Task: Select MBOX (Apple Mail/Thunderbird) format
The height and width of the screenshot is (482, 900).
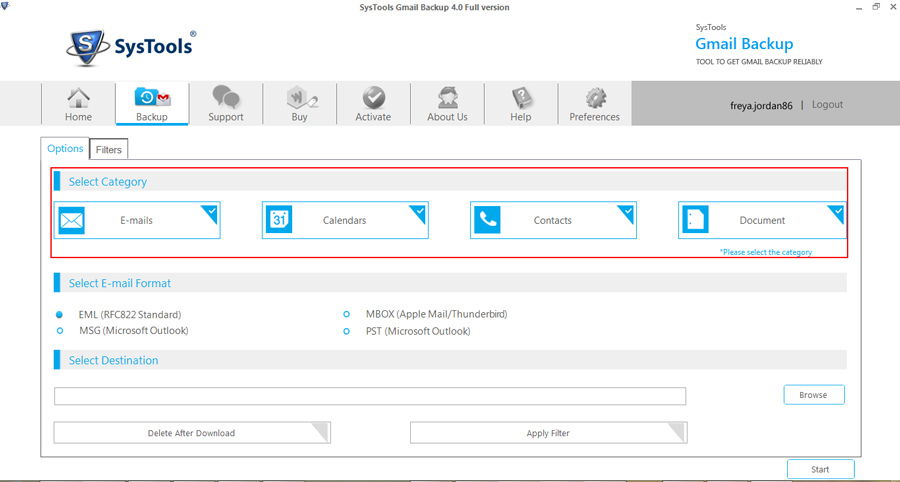Action: (x=346, y=314)
